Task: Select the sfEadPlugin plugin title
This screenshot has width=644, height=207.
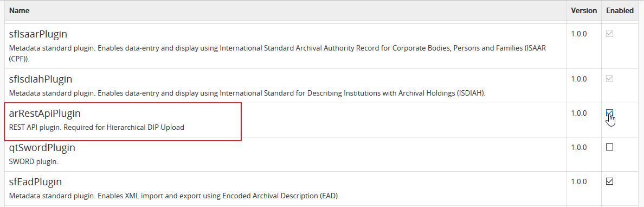Action: click(35, 181)
